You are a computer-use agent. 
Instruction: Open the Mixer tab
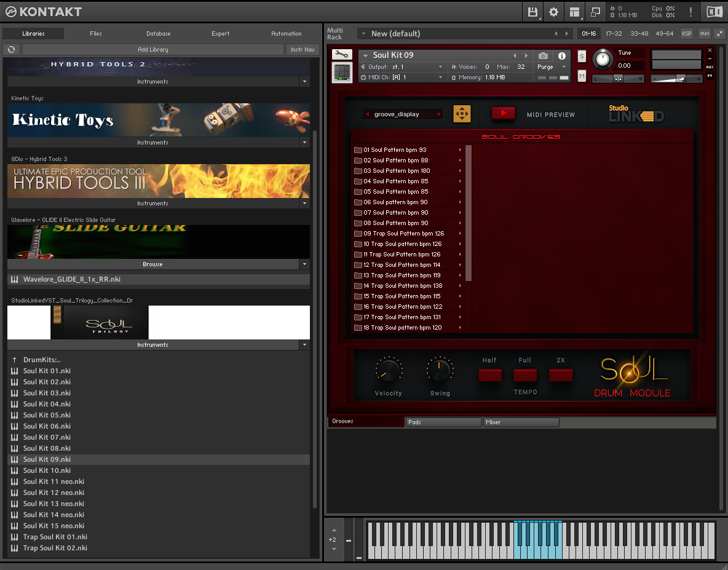click(521, 422)
